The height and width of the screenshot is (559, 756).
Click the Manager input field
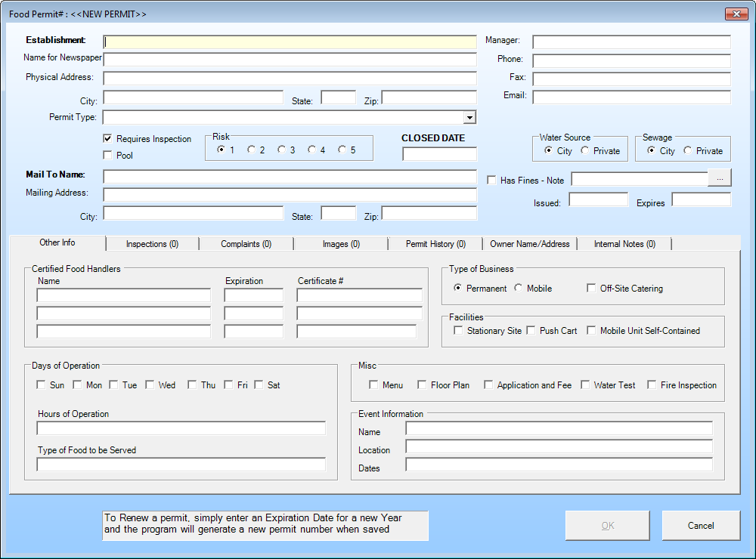[x=631, y=42]
